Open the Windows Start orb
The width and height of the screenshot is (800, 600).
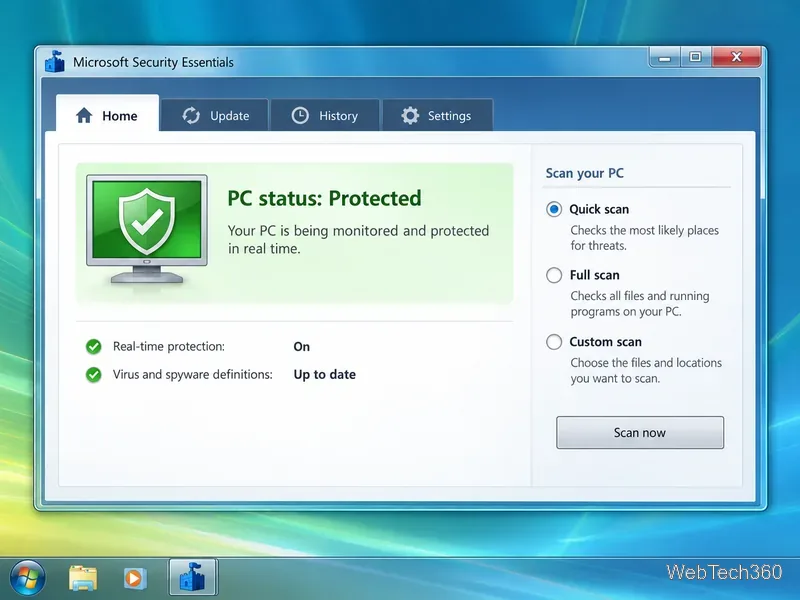click(x=28, y=578)
